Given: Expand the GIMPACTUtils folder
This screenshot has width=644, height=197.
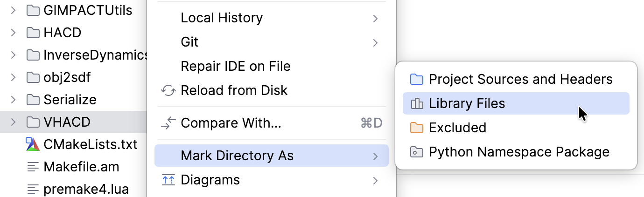Looking at the screenshot, I should [x=13, y=10].
